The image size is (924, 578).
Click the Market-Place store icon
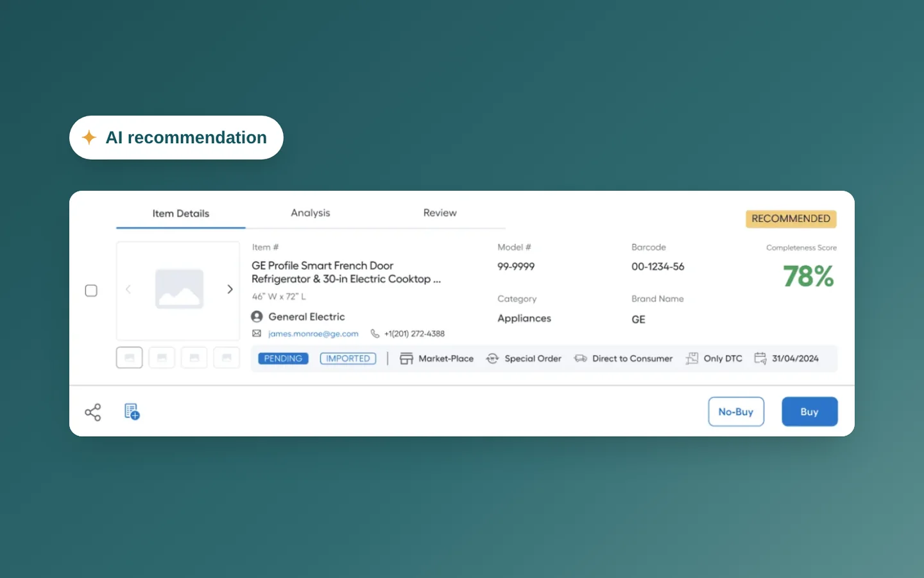coord(406,358)
